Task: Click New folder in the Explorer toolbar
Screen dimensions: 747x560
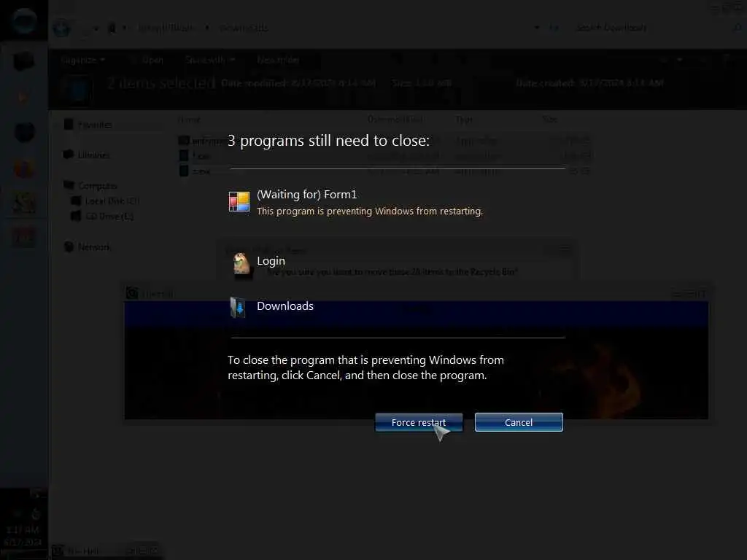Action: (x=278, y=60)
